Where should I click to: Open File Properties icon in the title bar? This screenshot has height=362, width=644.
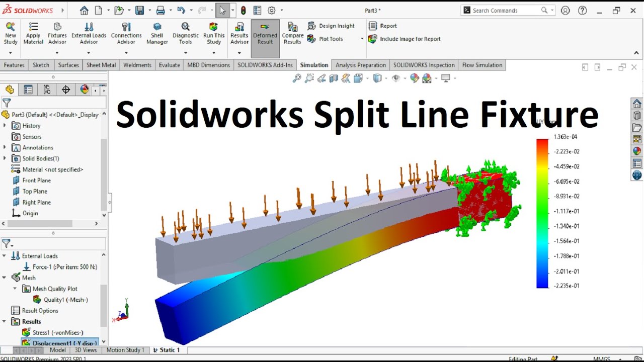click(257, 11)
